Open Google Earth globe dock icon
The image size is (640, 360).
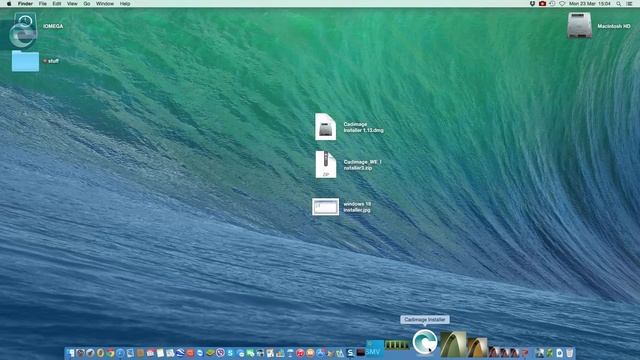coord(180,353)
